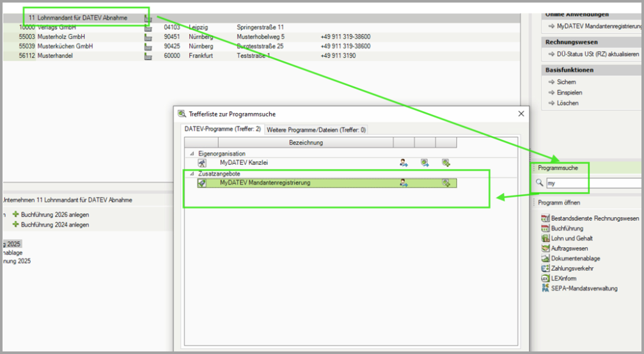
Task: Click the Zahlungsverkehr icon
Action: point(545,268)
